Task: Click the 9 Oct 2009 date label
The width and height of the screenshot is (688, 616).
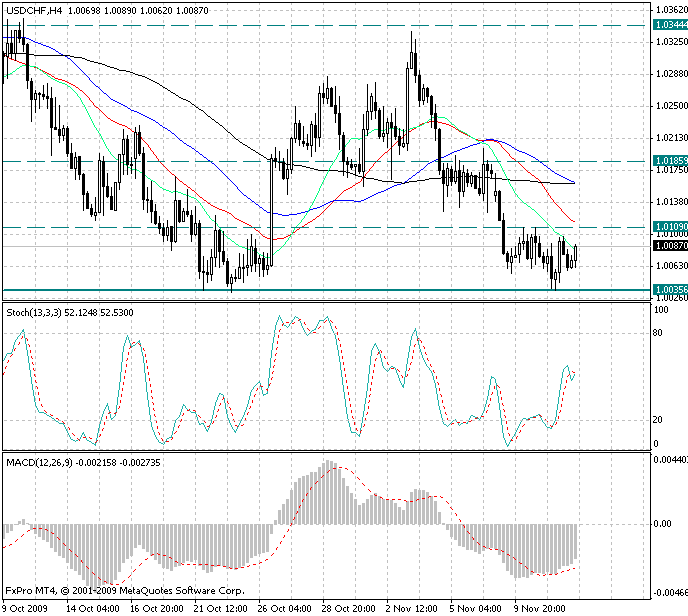Action: coord(27,607)
